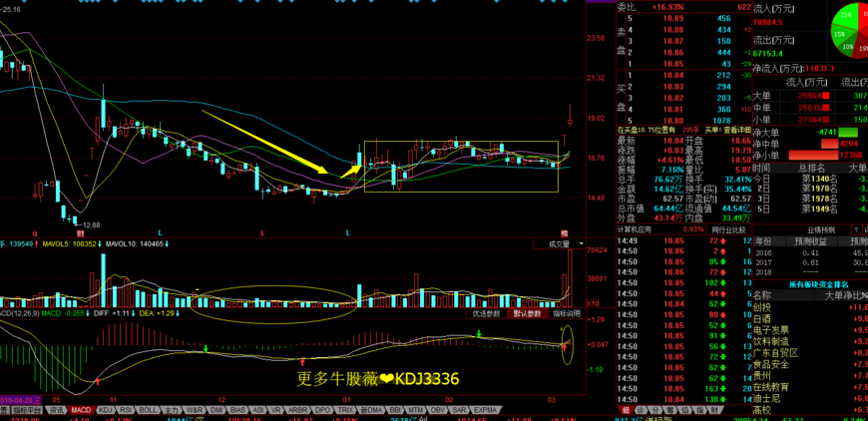Click the 优选参数 button
The image size is (868, 421).
[x=486, y=313]
